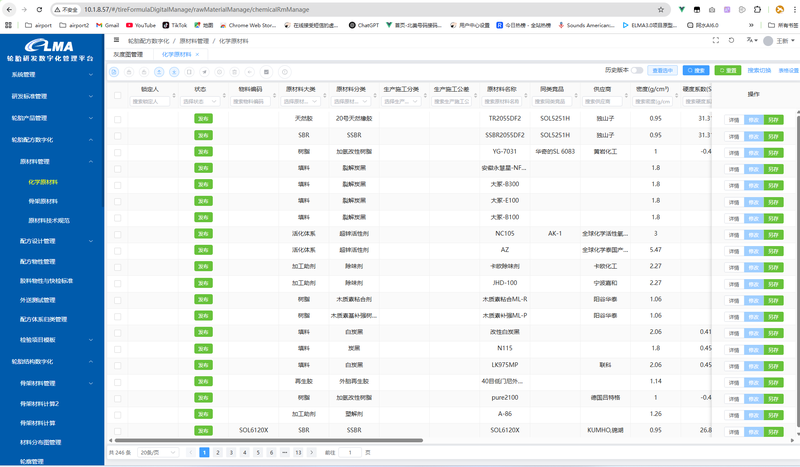Viewport: 800px width, 467px height.
Task: Open the TikTok bookmark
Action: click(174, 25)
